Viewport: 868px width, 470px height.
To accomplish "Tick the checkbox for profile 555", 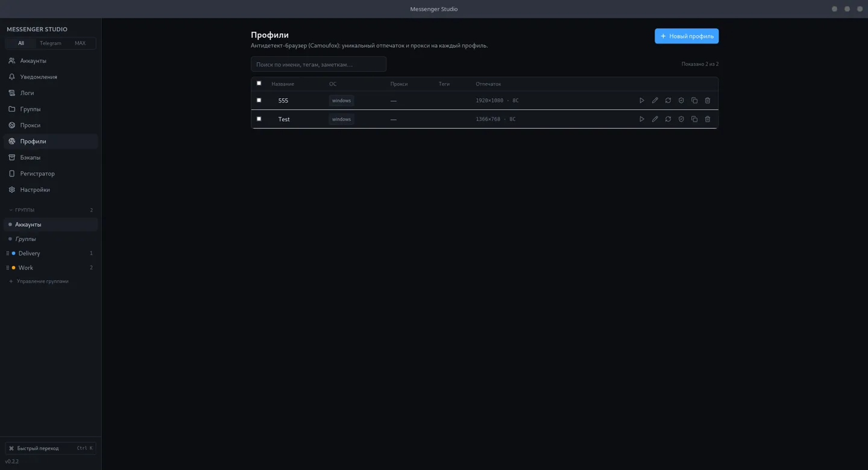I will pyautogui.click(x=259, y=100).
